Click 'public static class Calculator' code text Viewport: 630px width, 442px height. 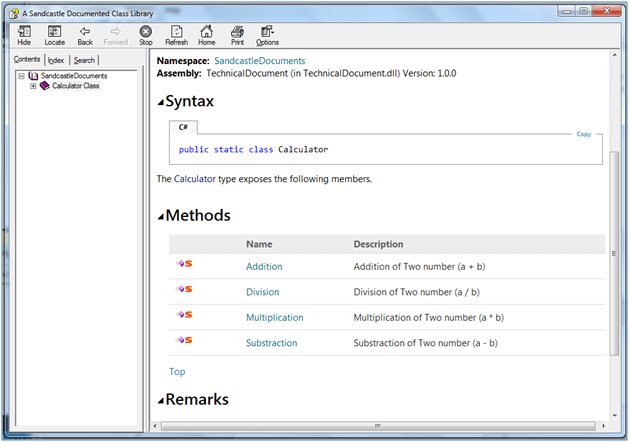pos(253,149)
